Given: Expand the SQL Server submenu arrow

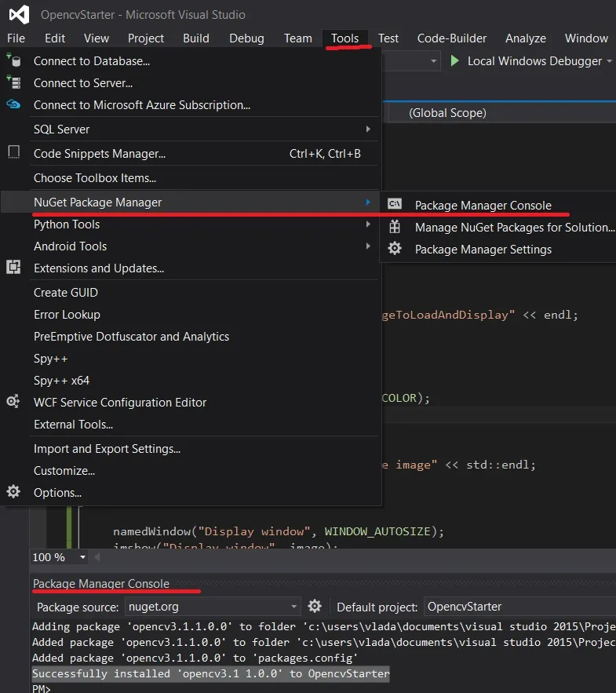Looking at the screenshot, I should 368,129.
